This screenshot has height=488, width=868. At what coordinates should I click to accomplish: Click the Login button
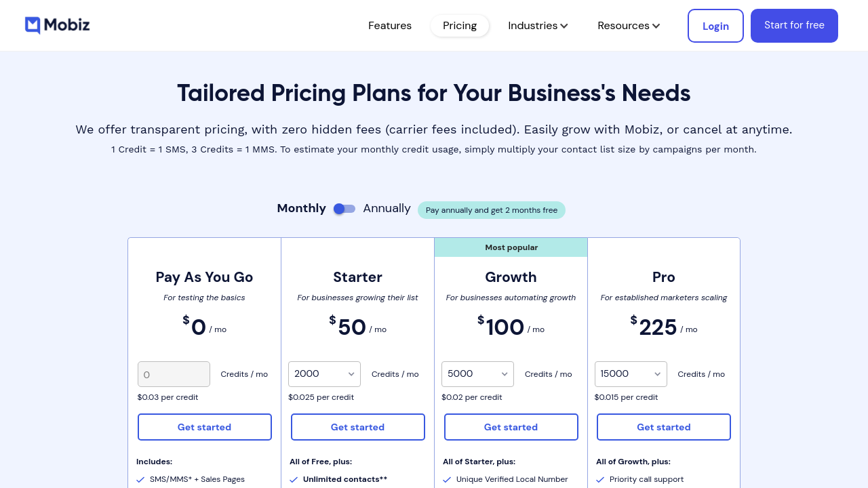pyautogui.click(x=715, y=26)
